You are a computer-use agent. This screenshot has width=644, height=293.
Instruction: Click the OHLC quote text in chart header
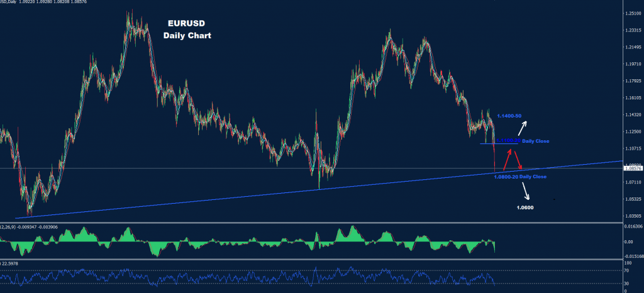pos(42,2)
